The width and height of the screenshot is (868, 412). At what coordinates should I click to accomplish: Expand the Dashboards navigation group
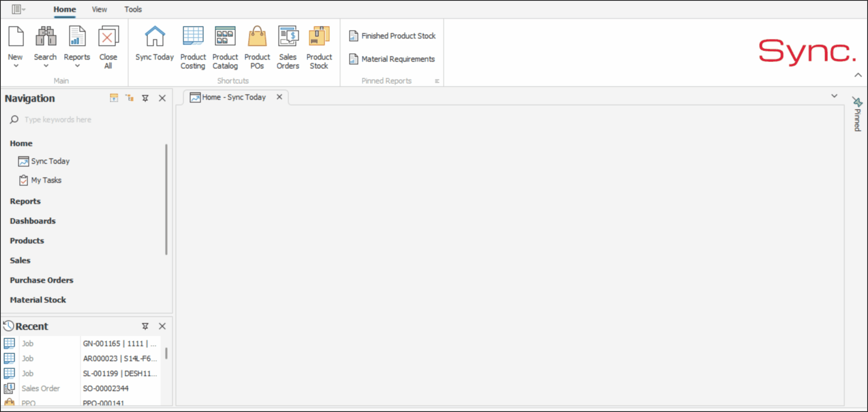point(33,221)
